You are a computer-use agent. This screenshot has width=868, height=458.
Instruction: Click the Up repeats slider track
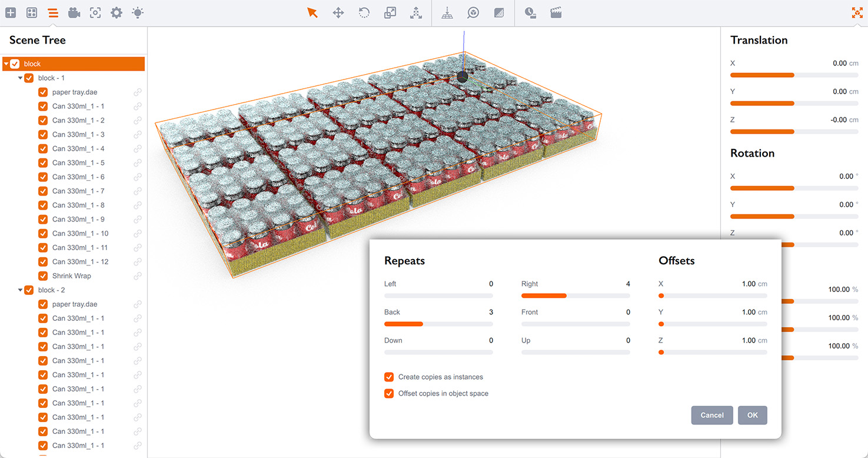click(x=576, y=352)
